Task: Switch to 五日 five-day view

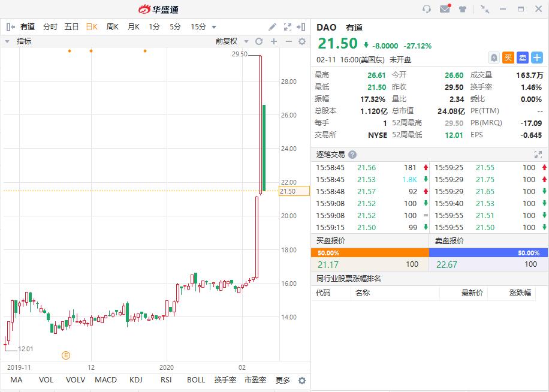Action: [71, 26]
